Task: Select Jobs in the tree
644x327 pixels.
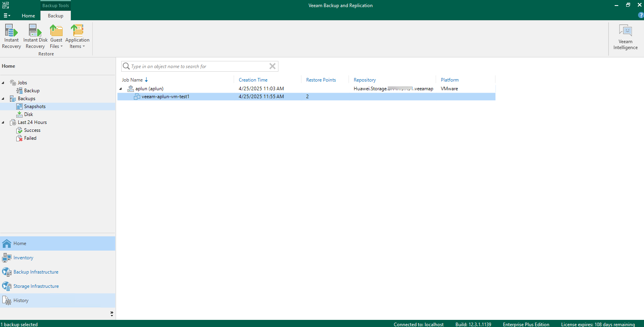Action: 22,83
